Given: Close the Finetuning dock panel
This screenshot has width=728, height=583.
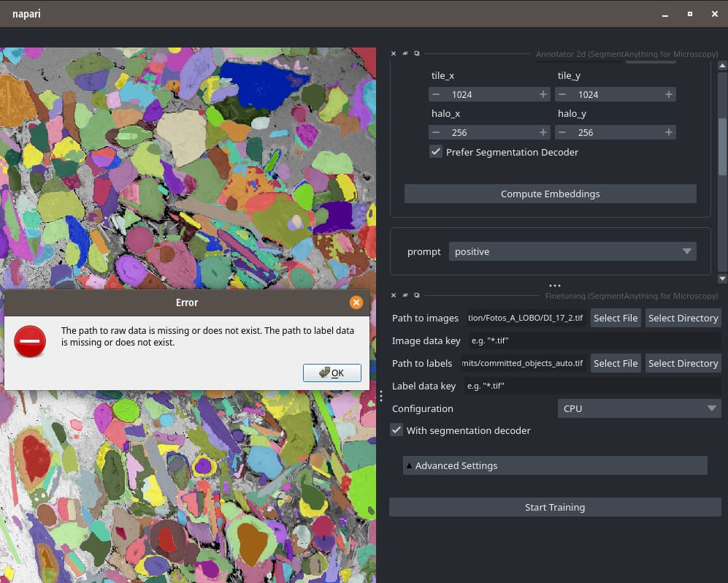Looking at the screenshot, I should coord(394,295).
